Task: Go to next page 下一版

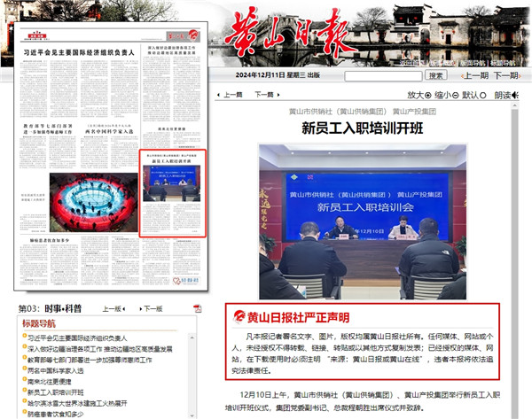Action: tap(153, 309)
